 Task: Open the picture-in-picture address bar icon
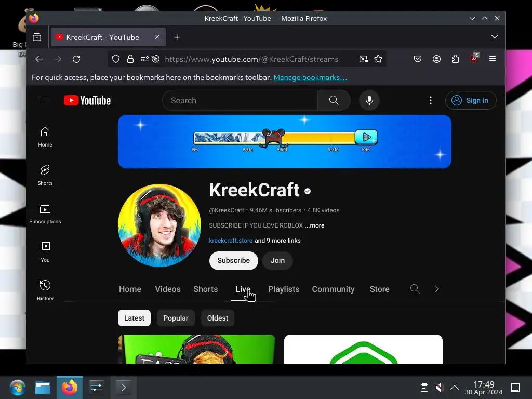click(363, 59)
